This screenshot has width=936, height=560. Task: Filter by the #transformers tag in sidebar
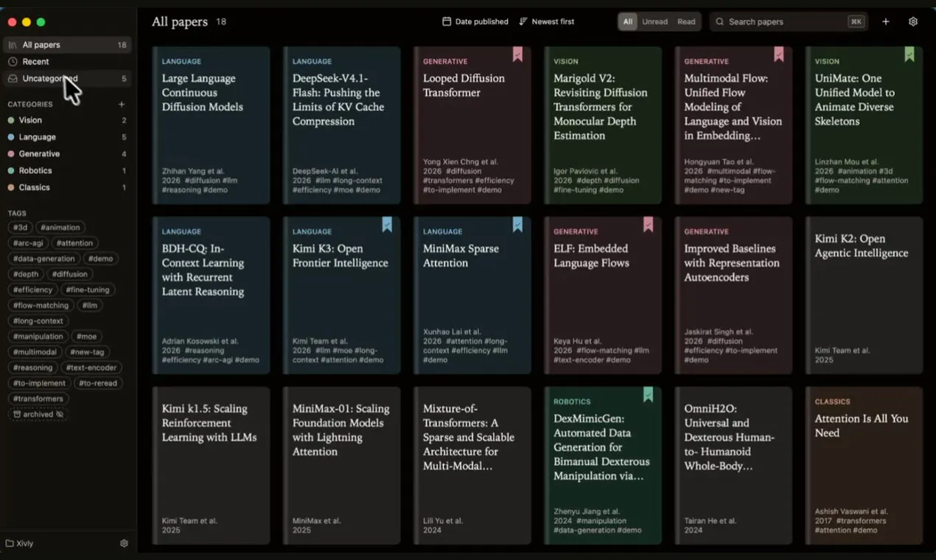pyautogui.click(x=38, y=399)
